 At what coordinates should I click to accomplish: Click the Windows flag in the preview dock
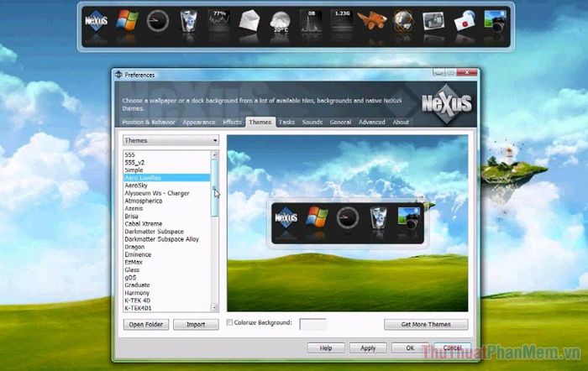(317, 217)
